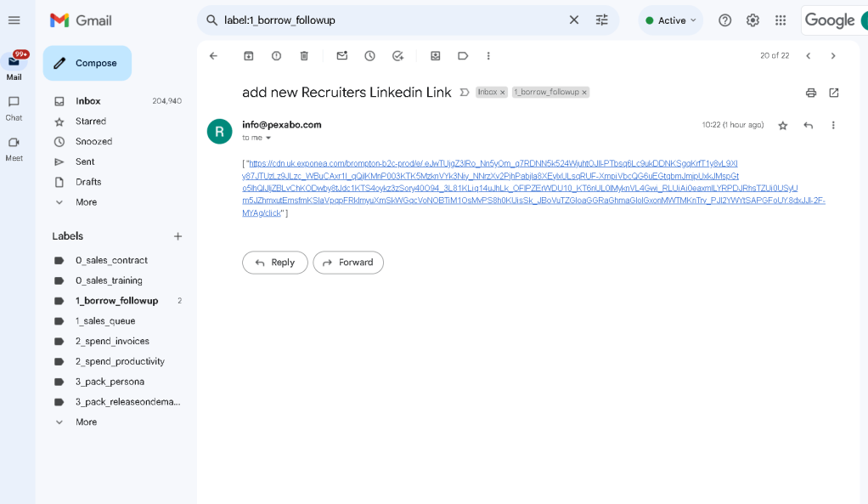Report this email as spam
Viewport: 868px width, 504px height.
point(276,56)
